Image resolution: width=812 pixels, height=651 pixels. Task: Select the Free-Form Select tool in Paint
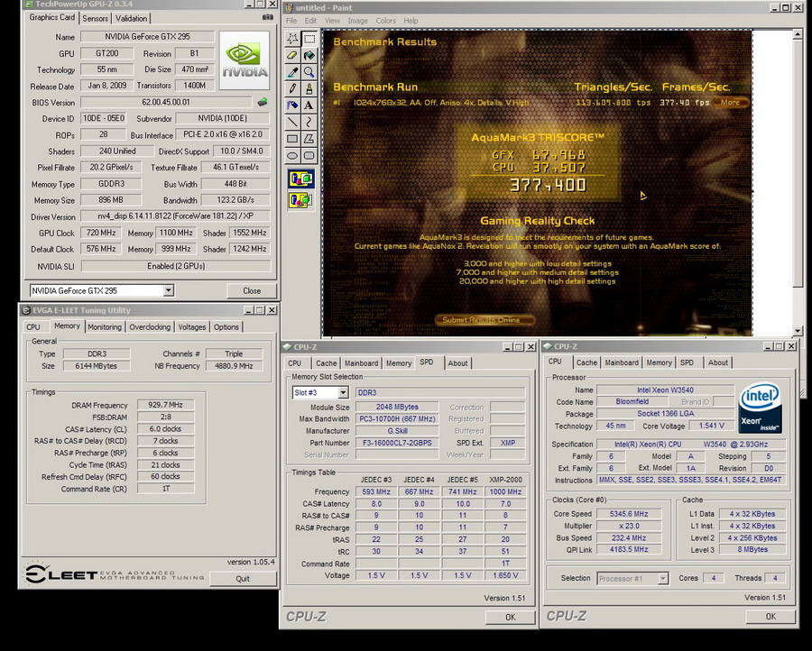point(292,39)
